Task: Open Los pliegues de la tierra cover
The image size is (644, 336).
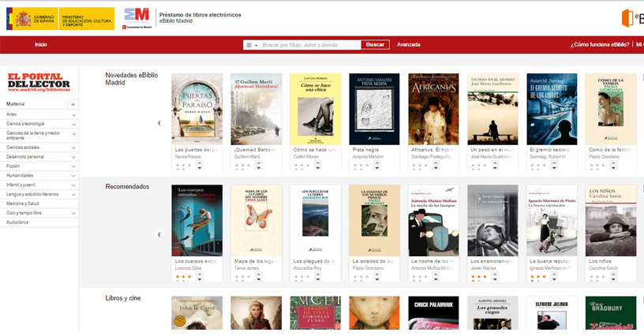Action: coord(316,221)
